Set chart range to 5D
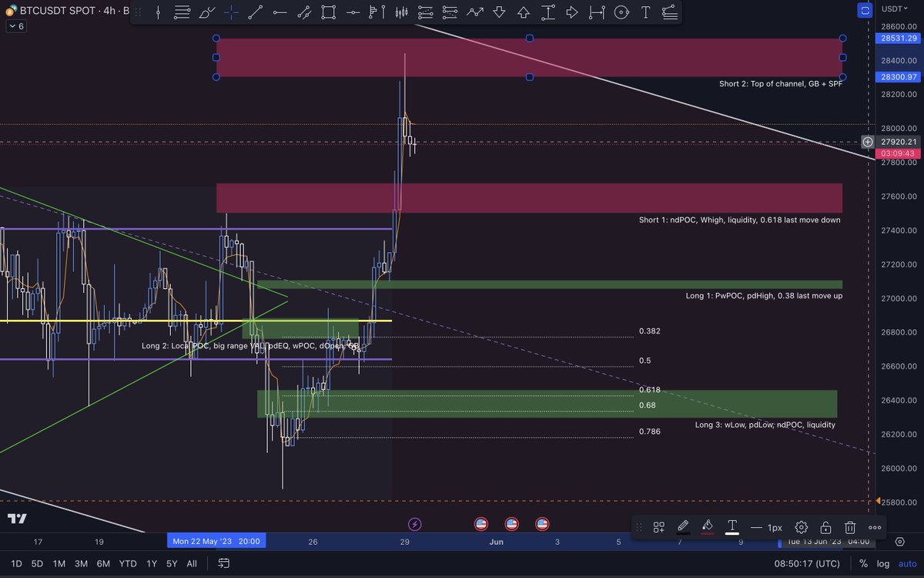The height and width of the screenshot is (578, 924). 37,563
